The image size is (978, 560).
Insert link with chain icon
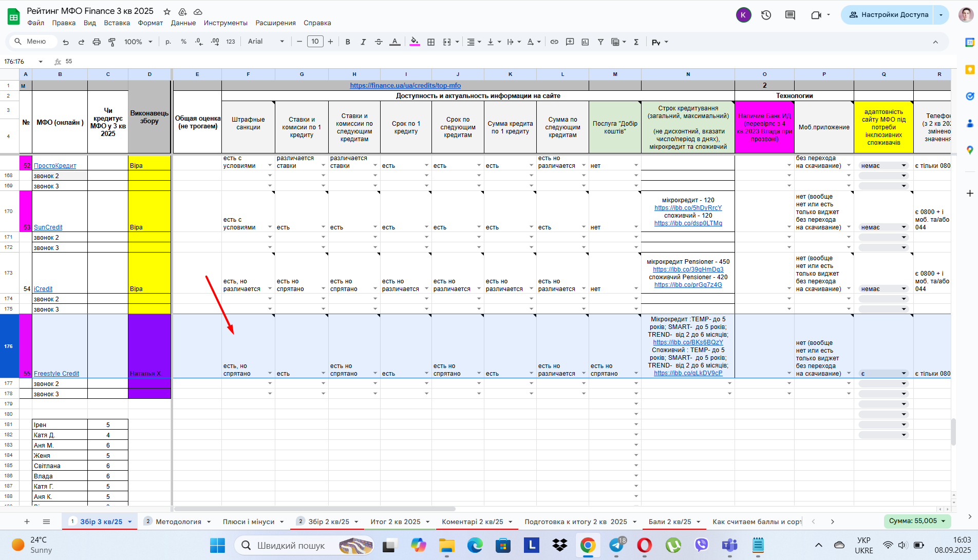pyautogui.click(x=554, y=42)
